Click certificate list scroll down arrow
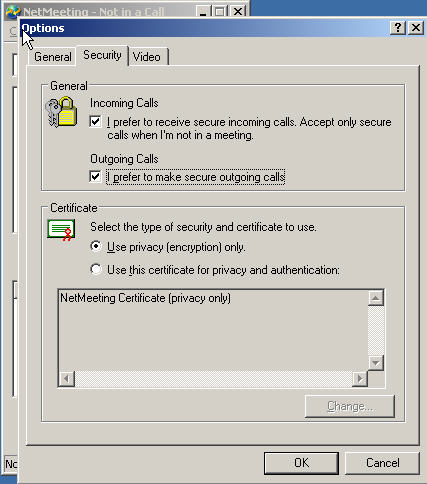This screenshot has height=484, width=427. (376, 363)
